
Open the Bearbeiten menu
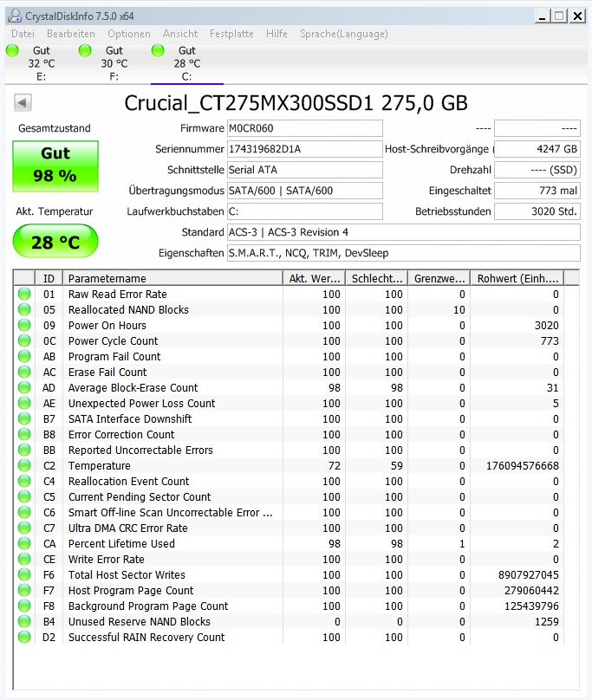point(71,34)
